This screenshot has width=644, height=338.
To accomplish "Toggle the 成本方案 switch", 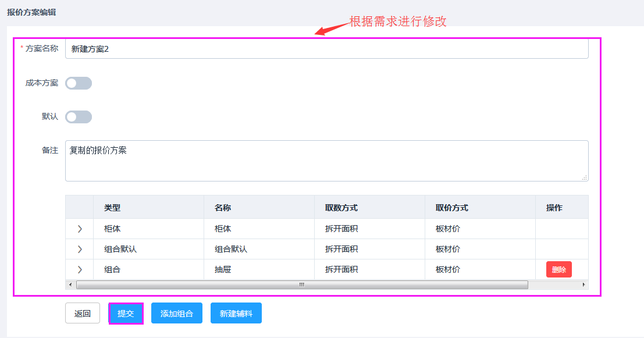I will tap(79, 83).
